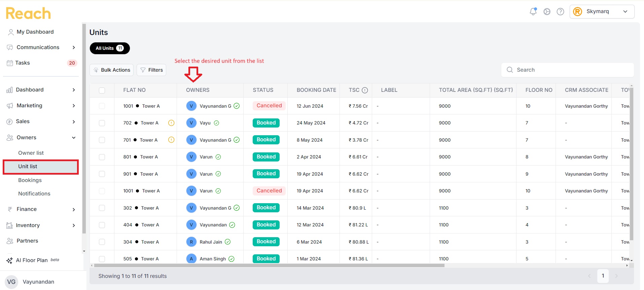644x290 pixels.
Task: Open the Skymarq account dropdown
Action: 602,11
